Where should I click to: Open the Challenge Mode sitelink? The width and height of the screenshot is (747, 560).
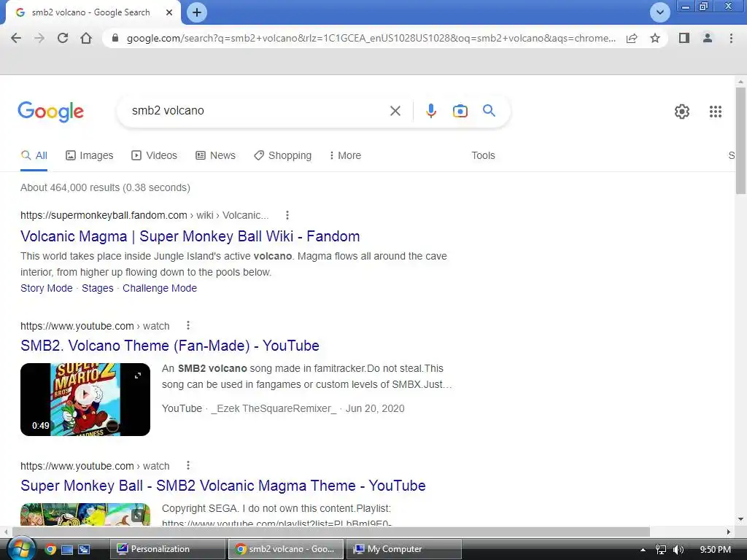[x=160, y=288]
